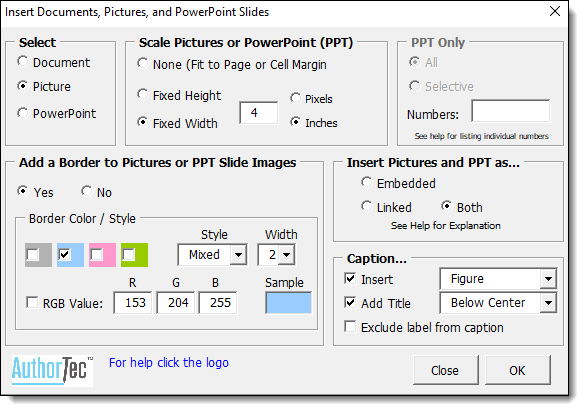
Task: Click the AuthorTec logo for help
Action: tap(52, 371)
